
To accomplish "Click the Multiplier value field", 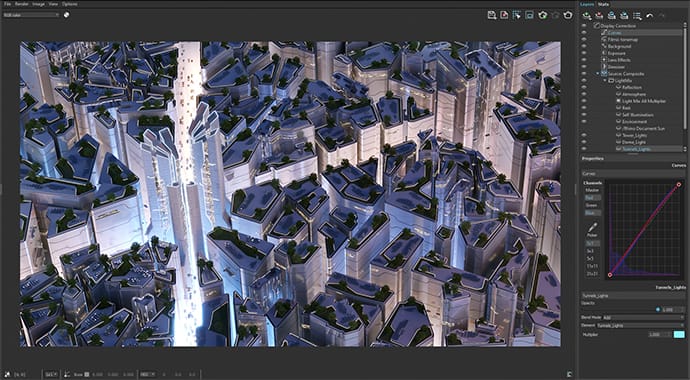I will 660,335.
